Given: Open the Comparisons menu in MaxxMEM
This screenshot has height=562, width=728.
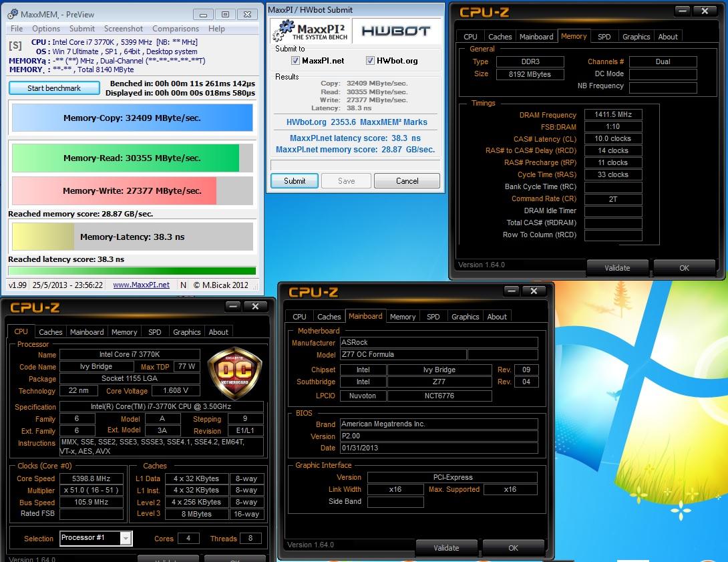Looking at the screenshot, I should 176,28.
